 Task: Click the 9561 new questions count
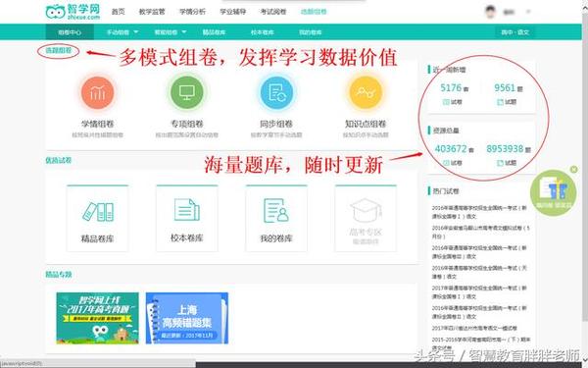coord(505,87)
